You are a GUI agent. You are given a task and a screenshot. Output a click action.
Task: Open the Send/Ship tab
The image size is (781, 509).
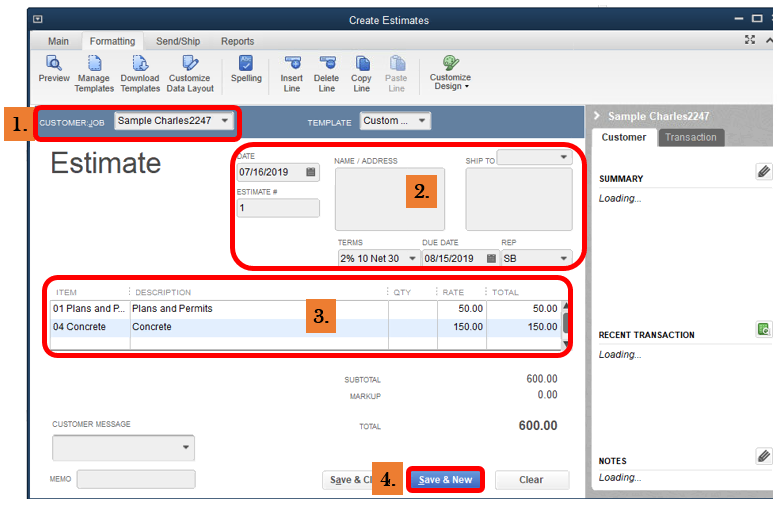pyautogui.click(x=178, y=41)
